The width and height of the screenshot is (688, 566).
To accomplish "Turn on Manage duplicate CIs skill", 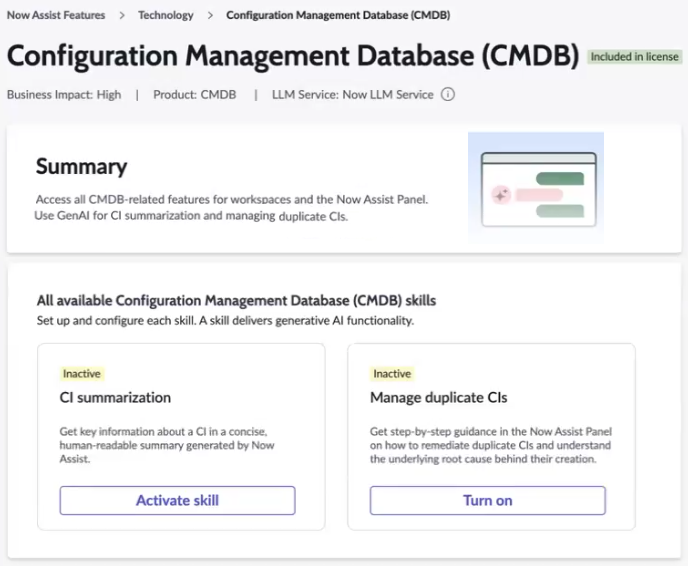I will coord(487,500).
